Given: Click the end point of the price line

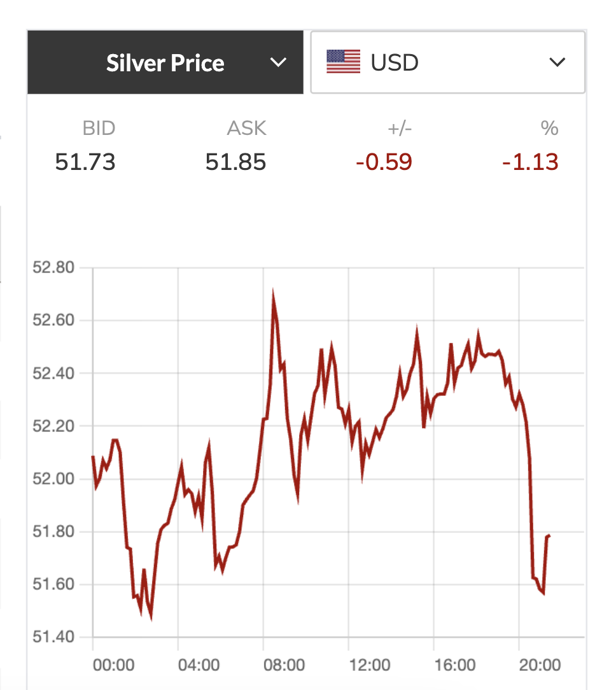Looking at the screenshot, I should (x=549, y=536).
